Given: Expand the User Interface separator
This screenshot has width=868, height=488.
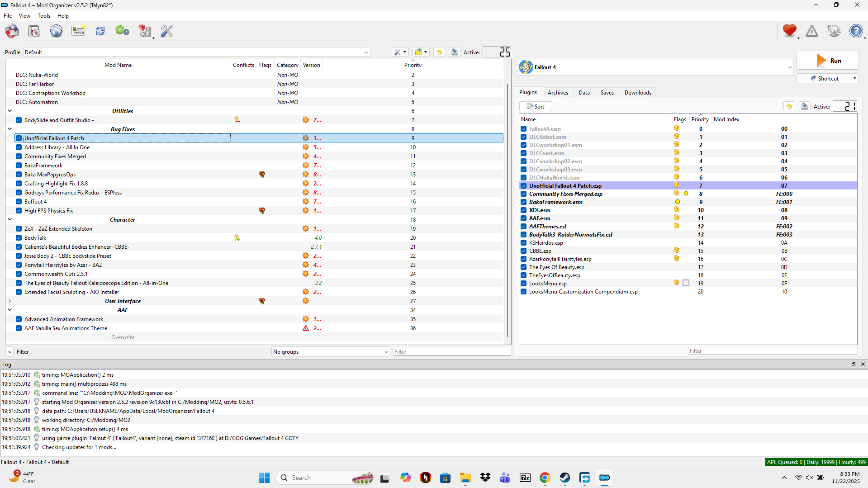Looking at the screenshot, I should tap(9, 301).
